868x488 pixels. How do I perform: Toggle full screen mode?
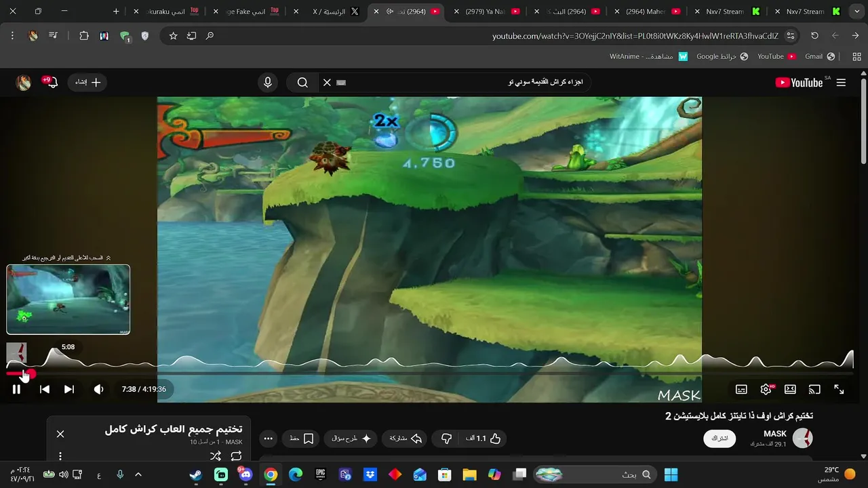(x=839, y=389)
